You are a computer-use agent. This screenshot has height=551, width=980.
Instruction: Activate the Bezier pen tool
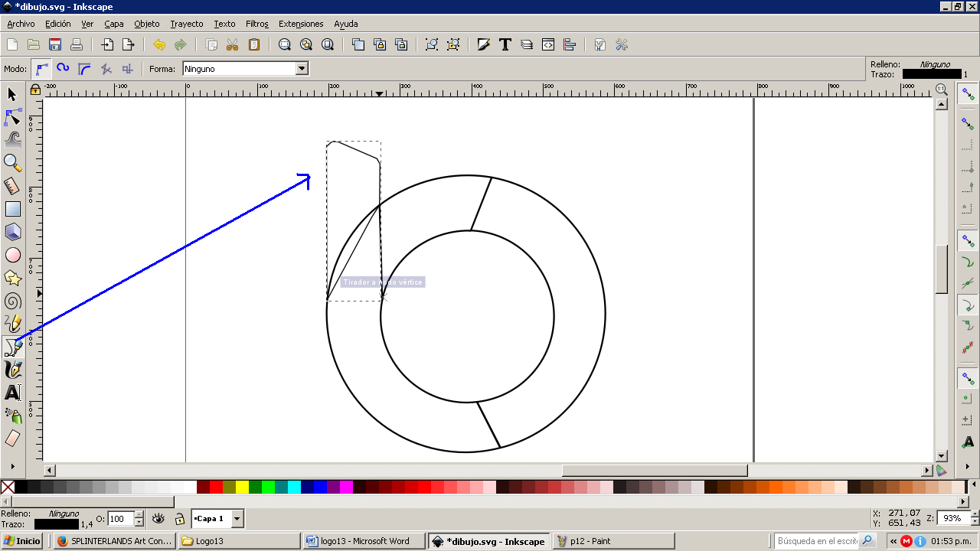(12, 347)
